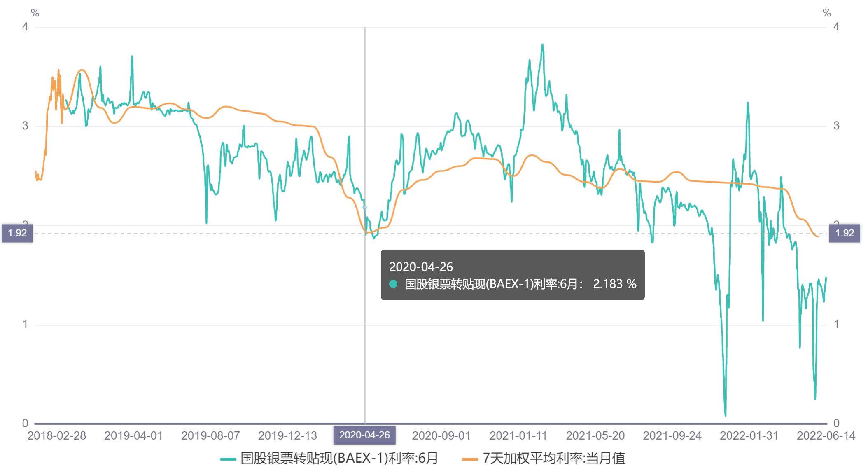Click the 2019-08-07 x-axis label
The height and width of the screenshot is (468, 868).
coord(210,435)
